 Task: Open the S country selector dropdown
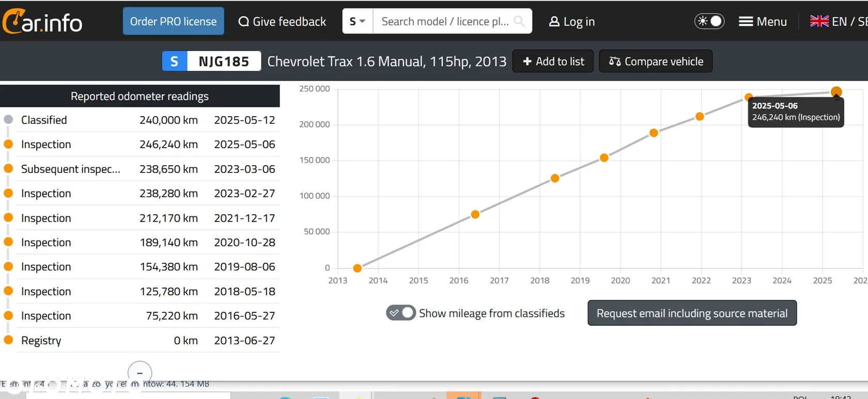click(358, 21)
